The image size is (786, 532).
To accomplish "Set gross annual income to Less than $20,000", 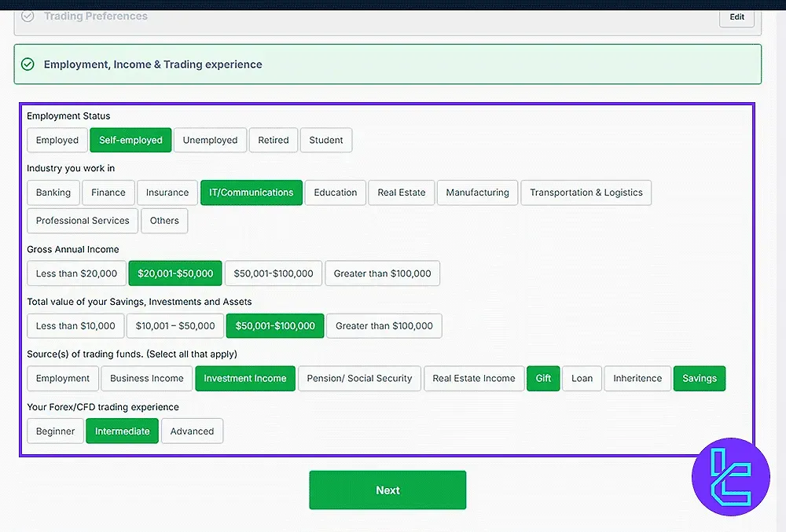I will tap(76, 273).
